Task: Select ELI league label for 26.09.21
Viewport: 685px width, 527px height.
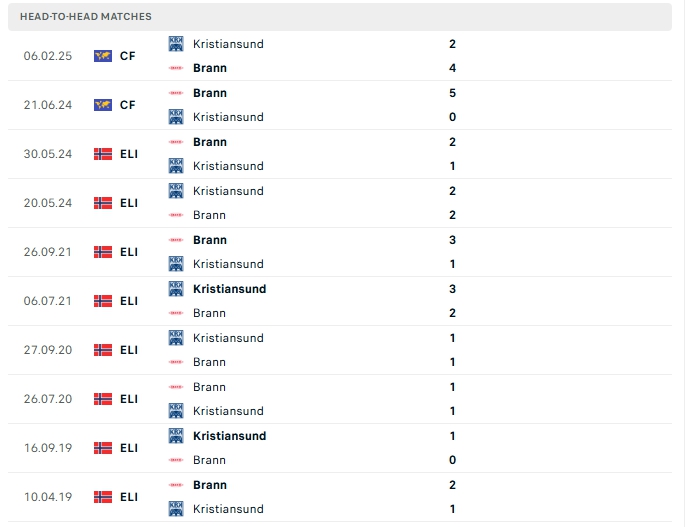Action: (x=128, y=252)
